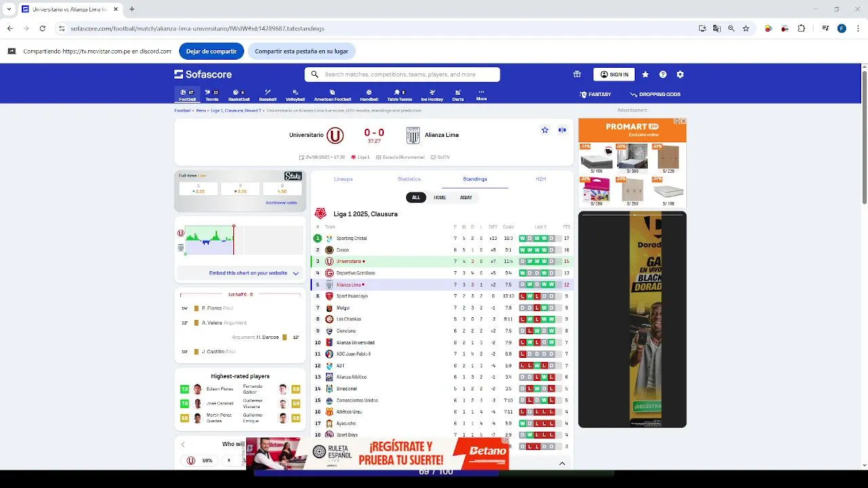The width and height of the screenshot is (868, 488).
Task: Switch to the H2H tab
Action: click(x=540, y=179)
